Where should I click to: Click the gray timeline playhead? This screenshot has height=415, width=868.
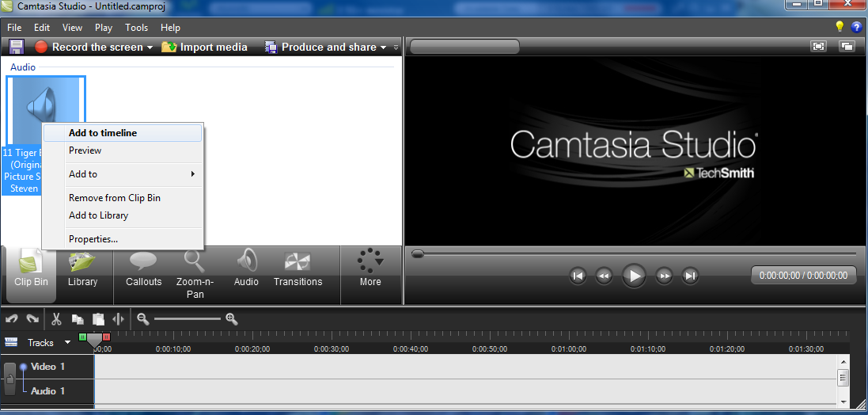pos(95,339)
